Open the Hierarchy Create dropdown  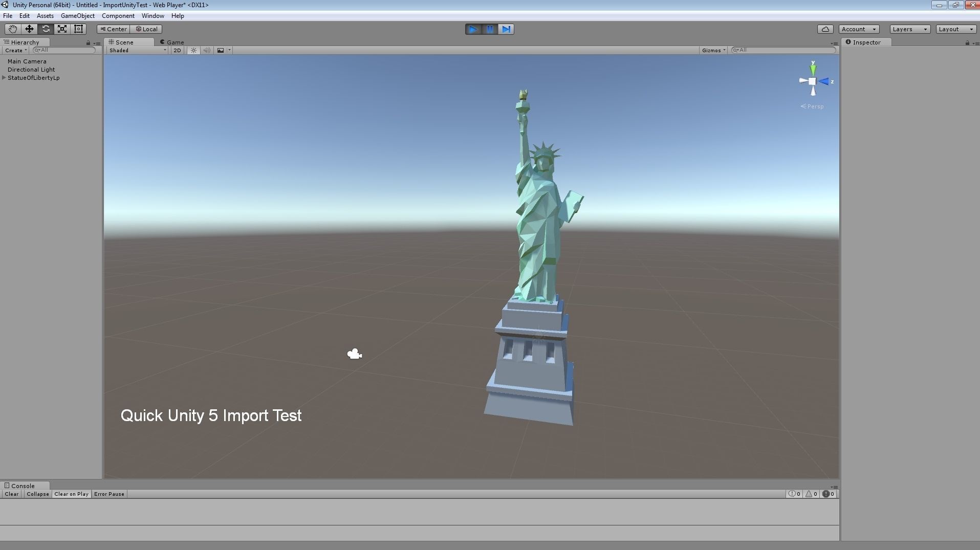coord(16,50)
